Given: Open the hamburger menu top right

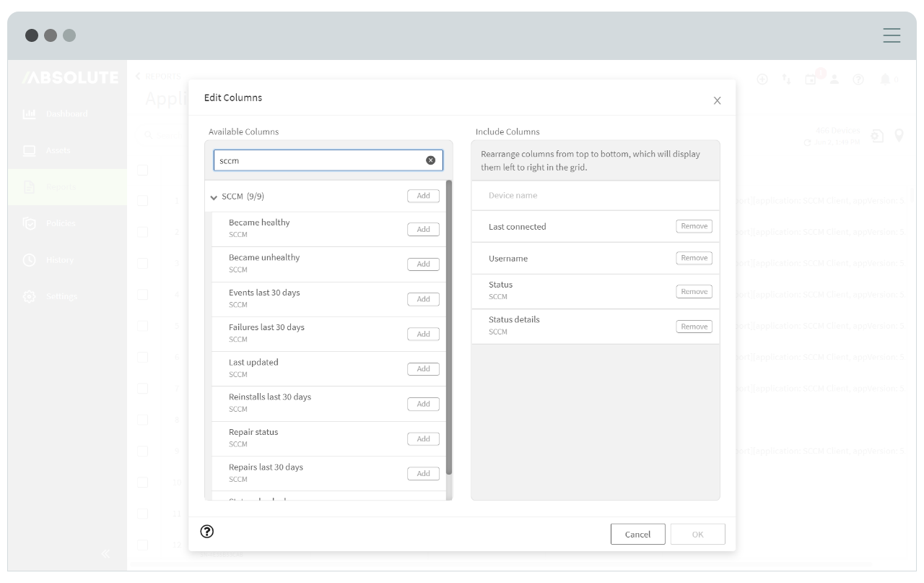Looking at the screenshot, I should pos(892,35).
